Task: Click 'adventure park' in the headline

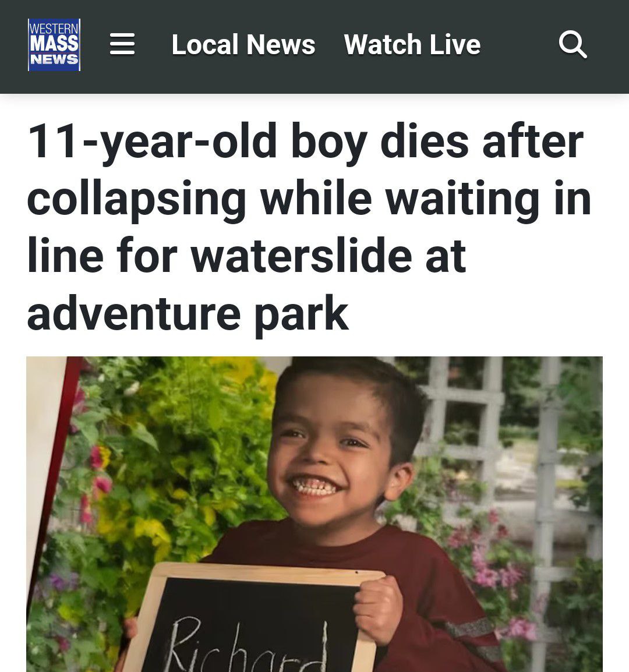Action: tap(188, 314)
